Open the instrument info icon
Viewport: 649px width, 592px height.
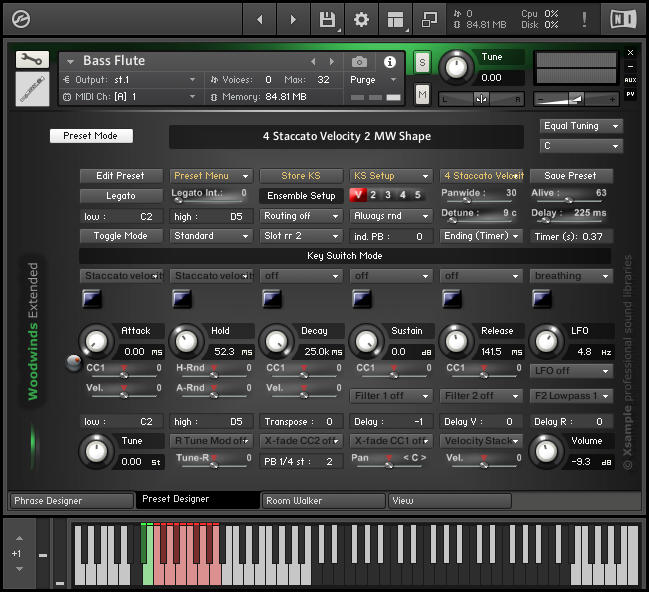point(389,62)
